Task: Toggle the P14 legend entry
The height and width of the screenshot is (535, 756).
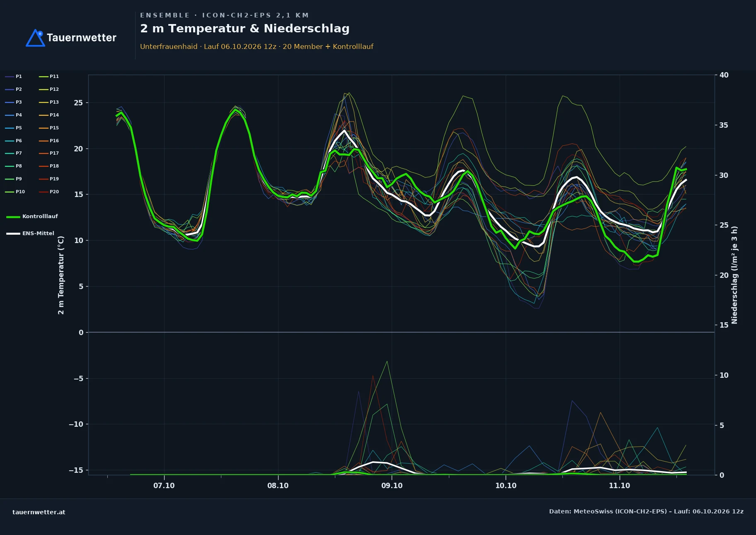Action: (49, 115)
